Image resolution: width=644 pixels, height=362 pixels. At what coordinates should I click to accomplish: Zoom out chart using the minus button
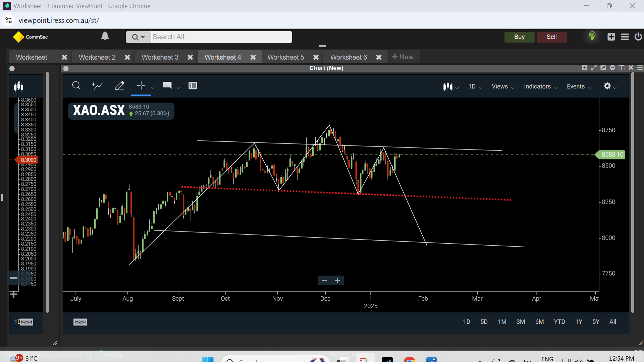coord(324,281)
